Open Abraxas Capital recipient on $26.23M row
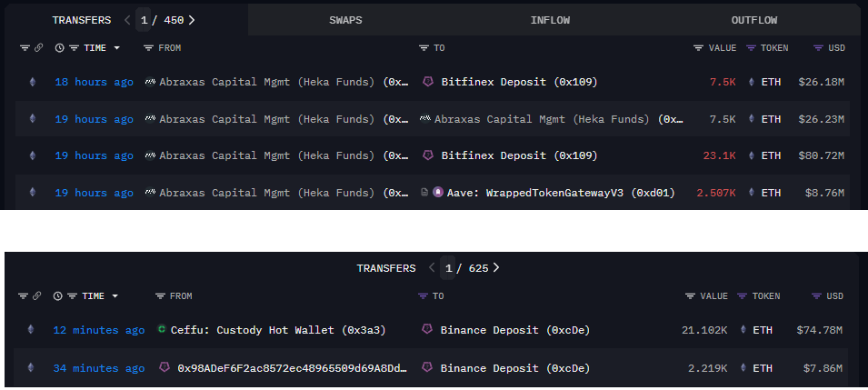Viewport: 868px width, 390px height. 559,119
